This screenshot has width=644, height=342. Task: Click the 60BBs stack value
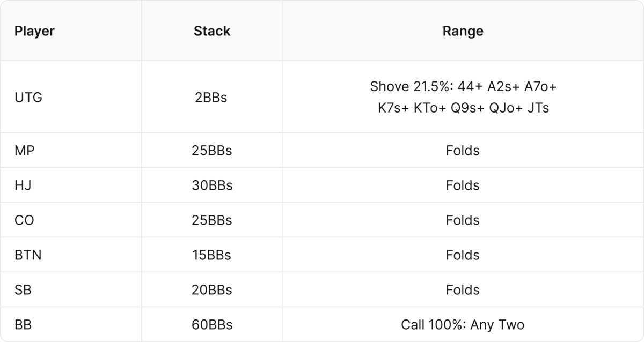[x=212, y=325]
